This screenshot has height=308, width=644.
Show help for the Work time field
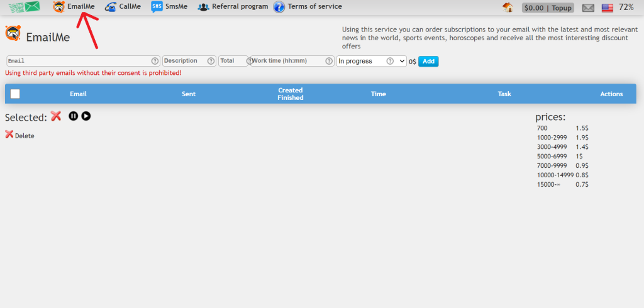click(x=329, y=61)
